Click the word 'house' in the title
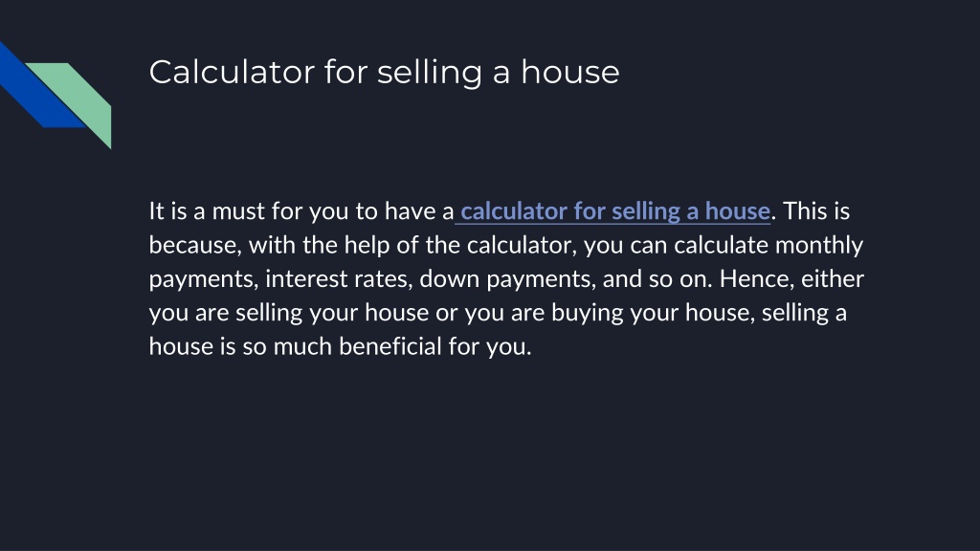 [x=570, y=73]
